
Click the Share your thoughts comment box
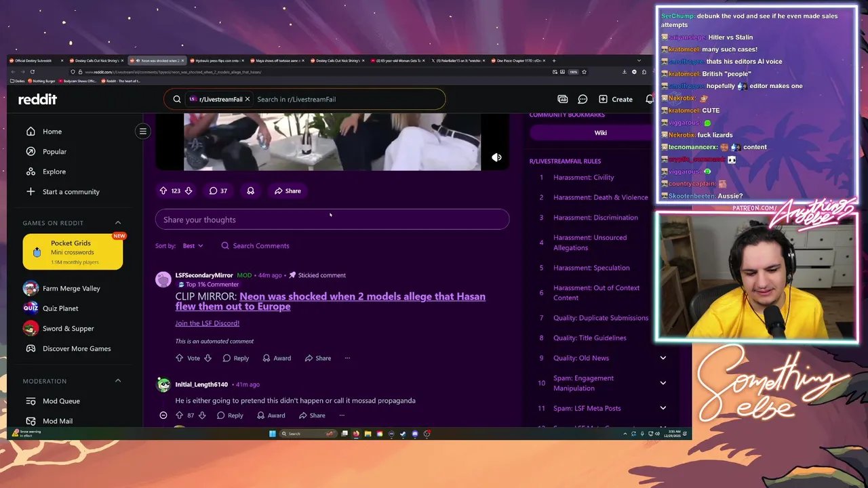click(x=332, y=220)
